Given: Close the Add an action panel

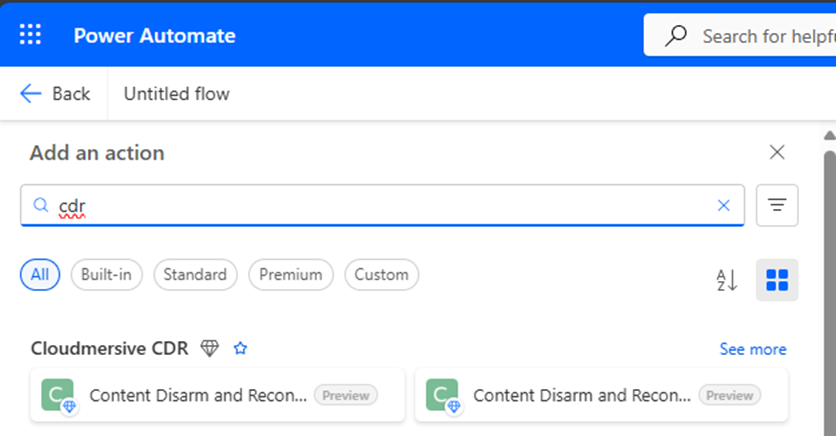Looking at the screenshot, I should tap(777, 153).
